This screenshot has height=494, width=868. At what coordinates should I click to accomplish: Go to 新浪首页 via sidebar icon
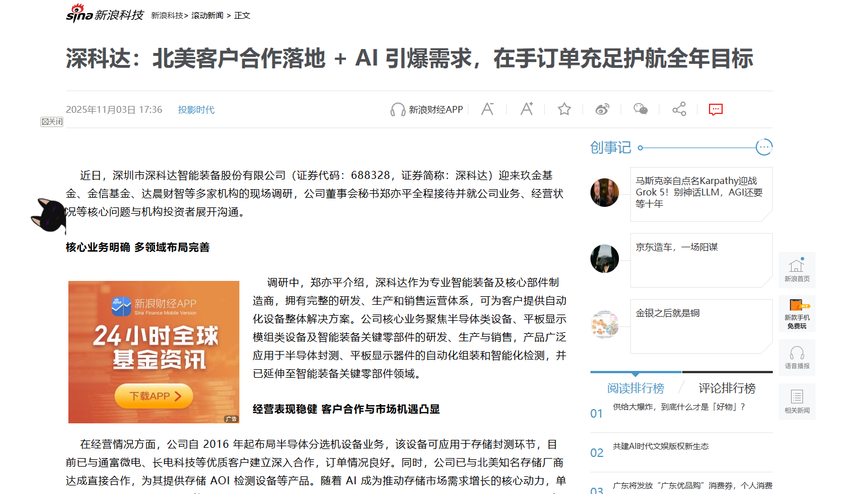click(x=797, y=270)
